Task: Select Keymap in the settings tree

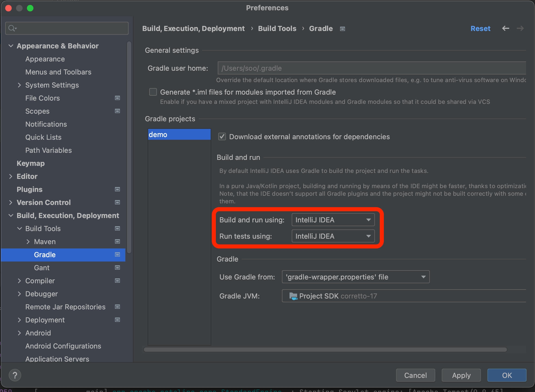Action: [30, 163]
